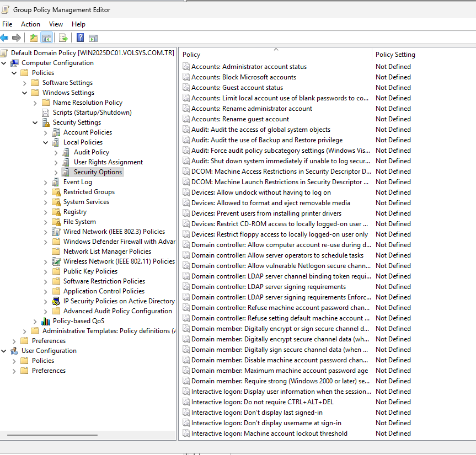The height and width of the screenshot is (455, 476).
Task: Open the Action menu
Action: 30,24
